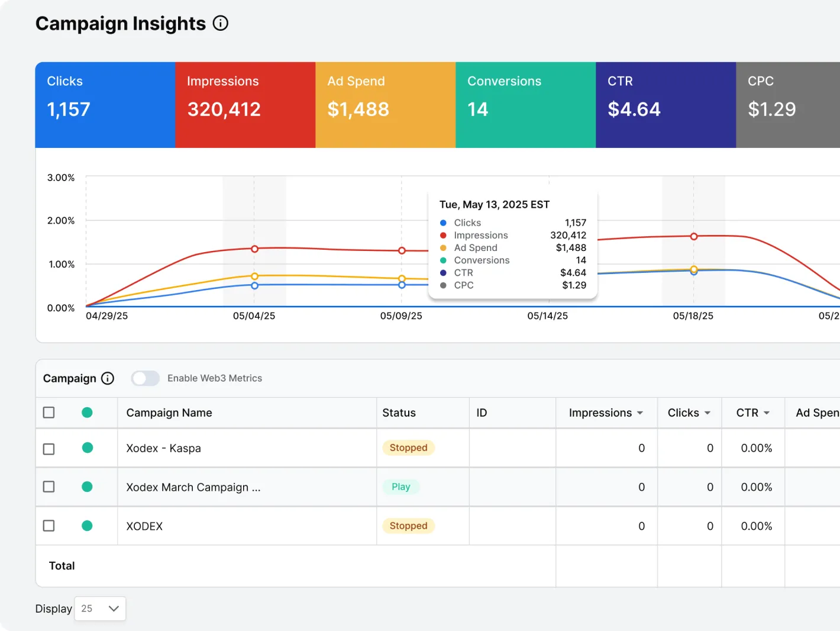840x631 pixels.
Task: Click the green status dot in header row
Action: click(87, 413)
